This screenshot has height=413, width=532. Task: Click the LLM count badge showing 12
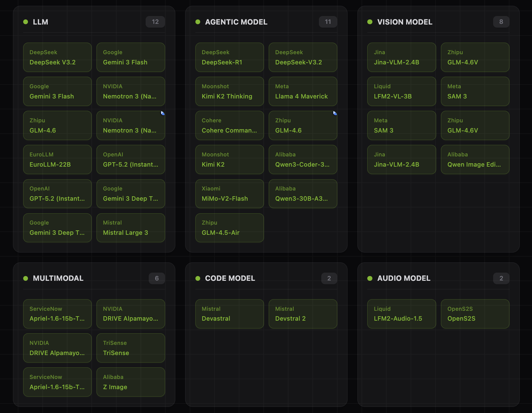(x=155, y=22)
